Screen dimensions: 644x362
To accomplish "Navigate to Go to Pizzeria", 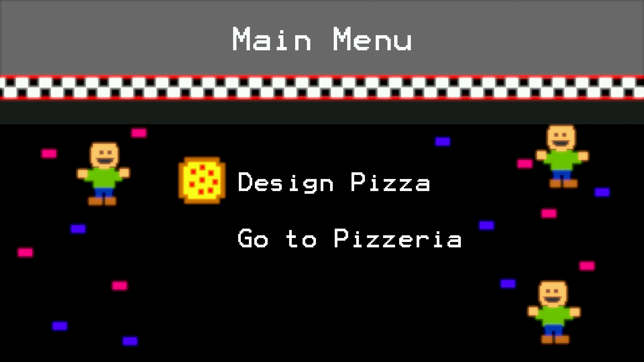I will pyautogui.click(x=350, y=239).
